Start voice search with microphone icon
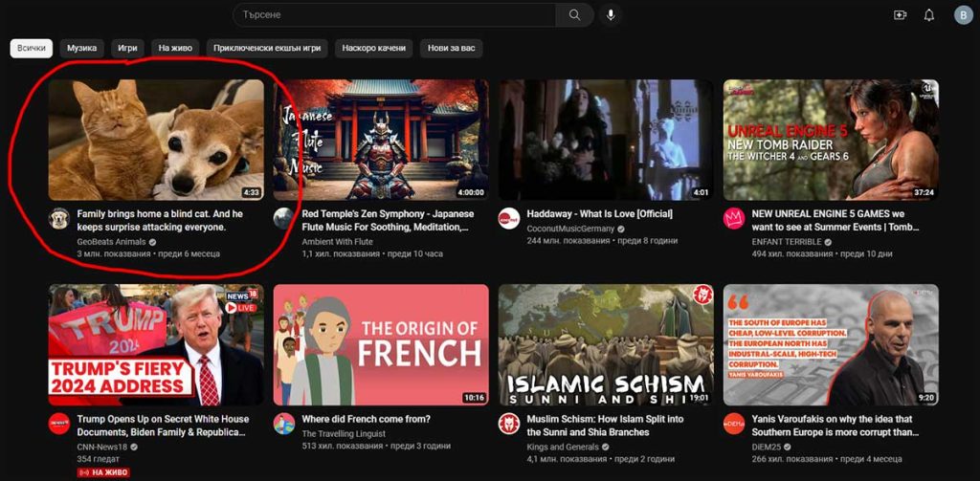Viewport: 980px width, 481px height. 611,15
